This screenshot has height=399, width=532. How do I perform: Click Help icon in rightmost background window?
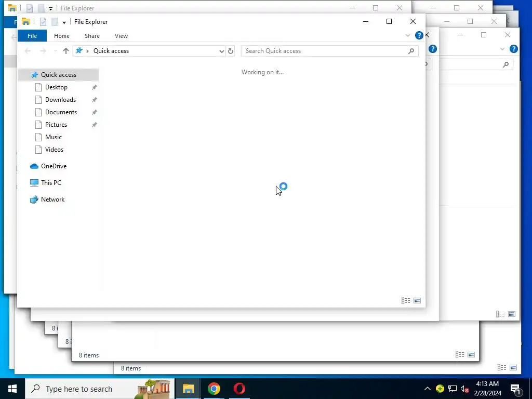[x=514, y=49]
